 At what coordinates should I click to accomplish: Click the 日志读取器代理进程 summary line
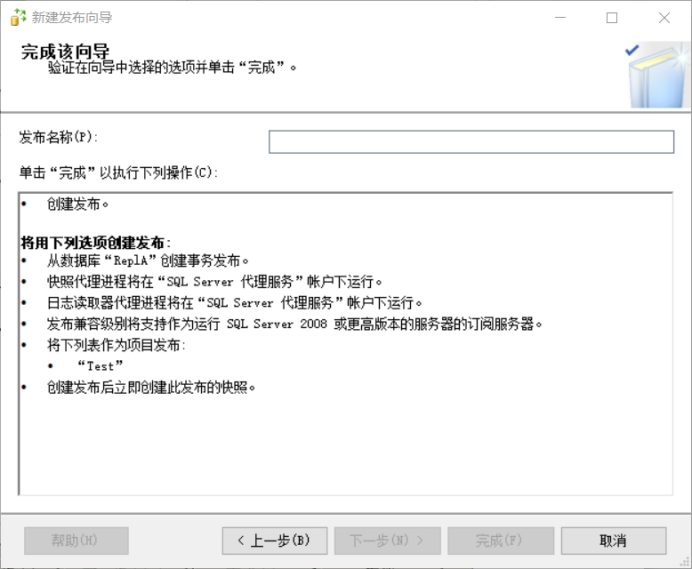pos(235,303)
